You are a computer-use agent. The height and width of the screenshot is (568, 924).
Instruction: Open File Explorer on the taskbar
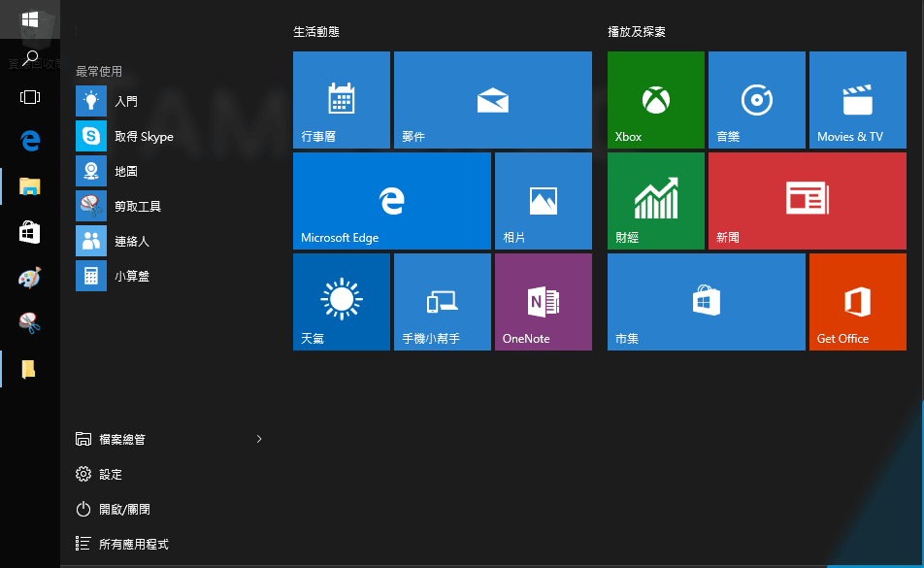(x=29, y=186)
